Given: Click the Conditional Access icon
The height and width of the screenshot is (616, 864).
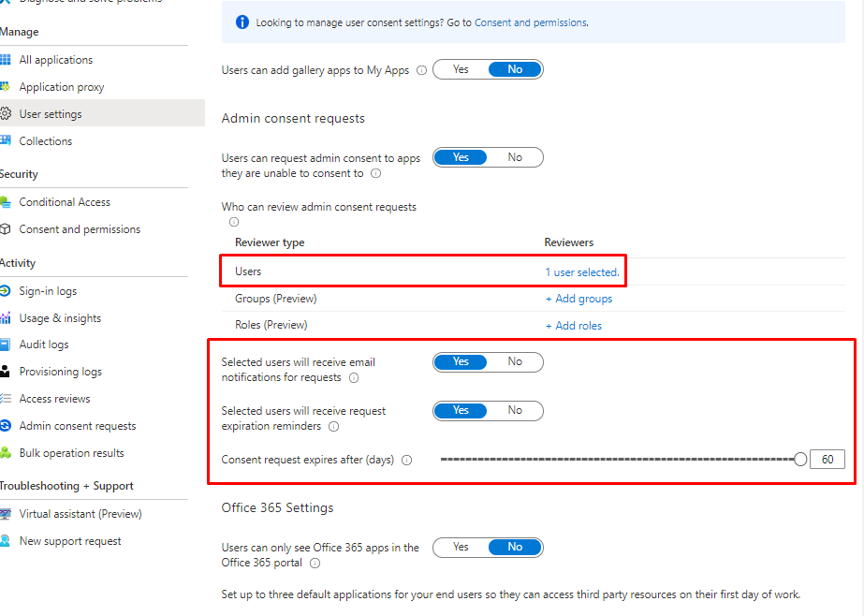Looking at the screenshot, I should click(6, 202).
